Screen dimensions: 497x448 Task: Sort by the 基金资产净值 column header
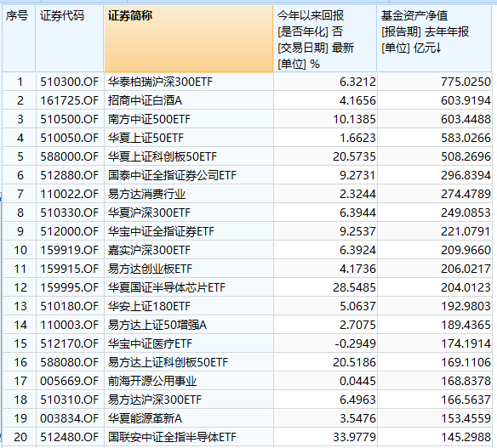(434, 38)
